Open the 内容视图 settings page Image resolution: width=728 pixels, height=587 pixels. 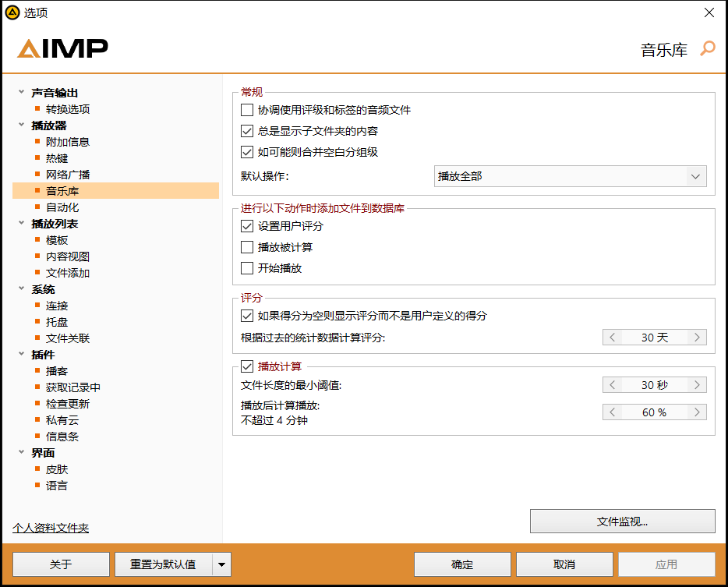click(x=68, y=256)
